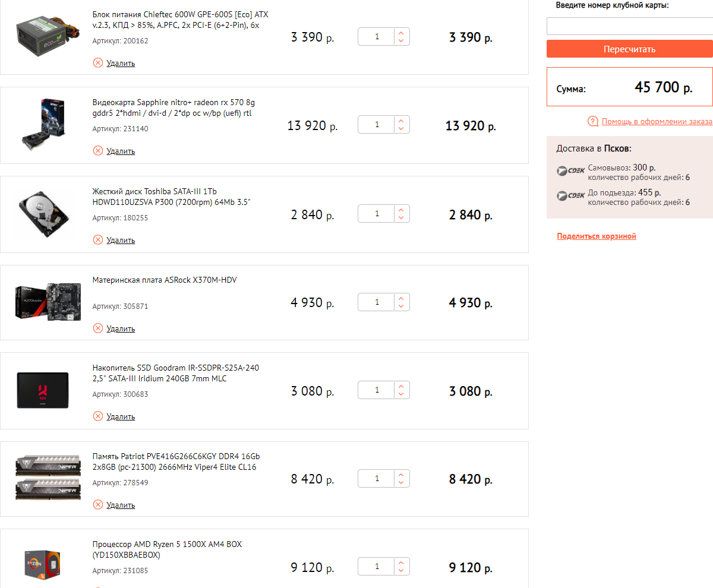713x588 pixels.
Task: Decrease quantity of ASRock motherboard
Action: [401, 306]
